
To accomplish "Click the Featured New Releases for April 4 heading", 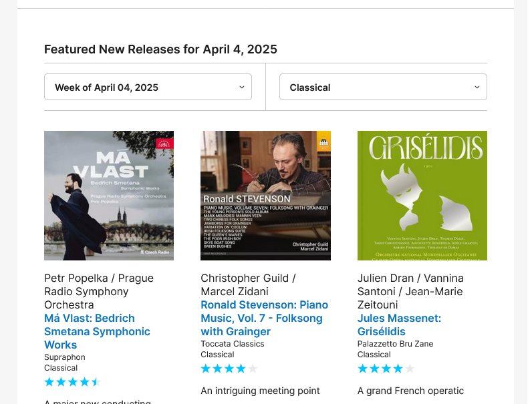I will coord(160,49).
